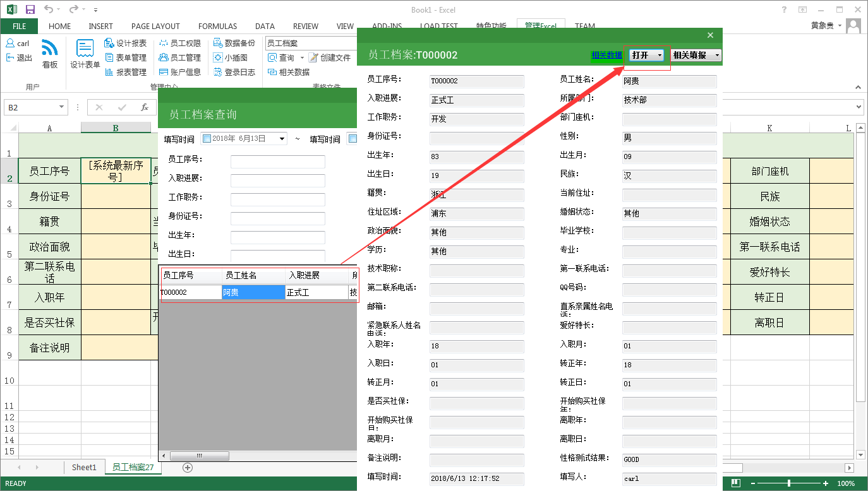Switch to the HOME ribbon tab

point(60,26)
